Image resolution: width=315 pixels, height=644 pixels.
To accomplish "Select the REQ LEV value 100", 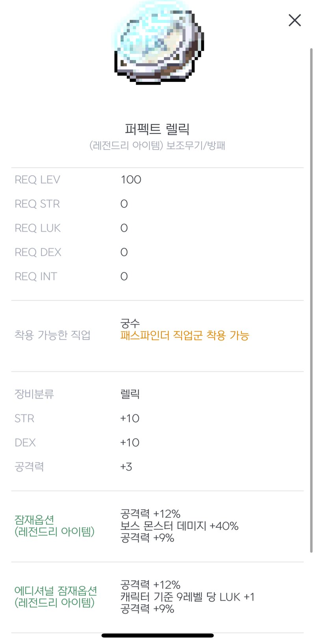I will [x=131, y=180].
